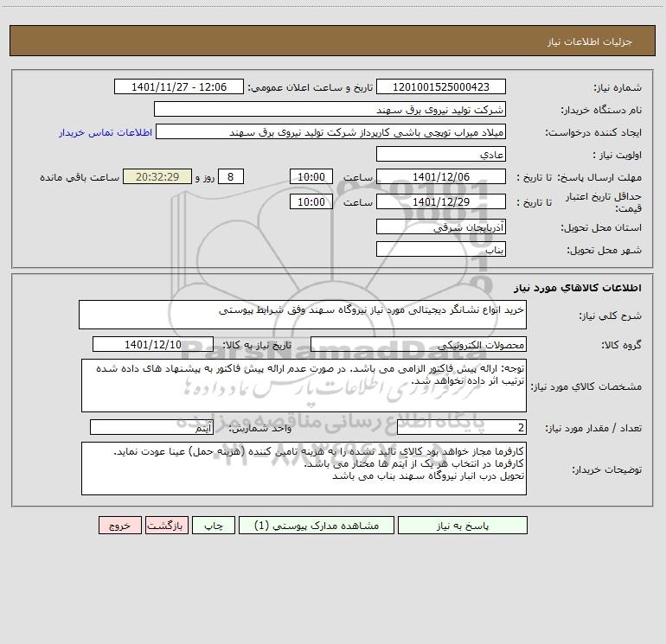The image size is (666, 644).
Task: Click the label توضیحات خریدار
Action: [x=607, y=469]
